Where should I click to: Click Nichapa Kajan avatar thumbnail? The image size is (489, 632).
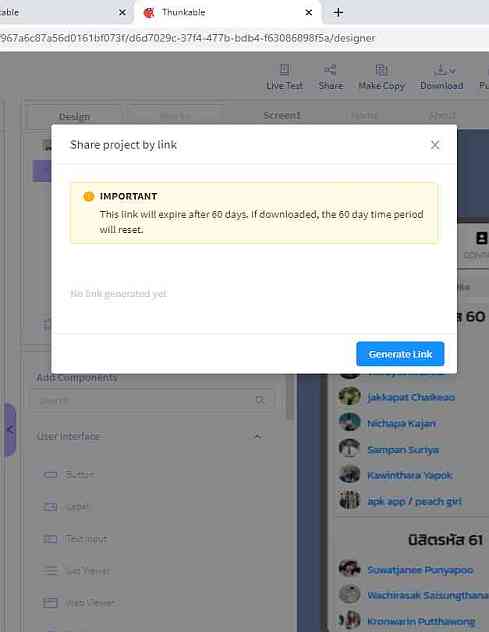coord(349,422)
